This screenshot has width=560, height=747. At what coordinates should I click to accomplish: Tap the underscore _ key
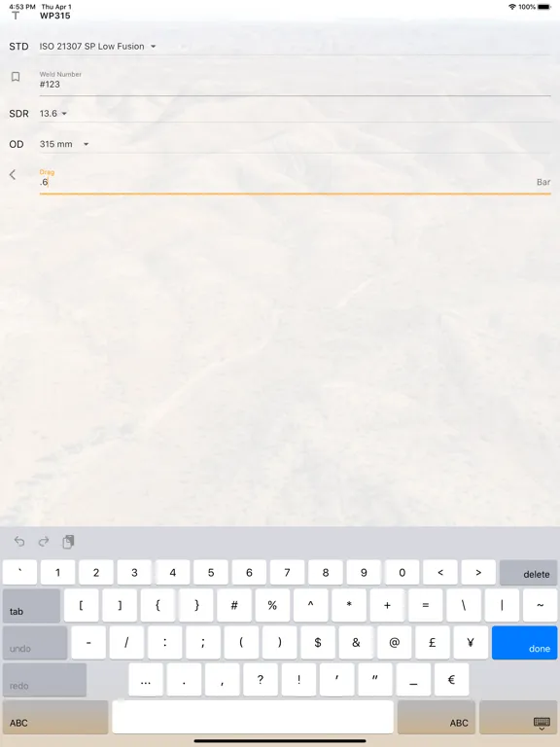tap(413, 680)
